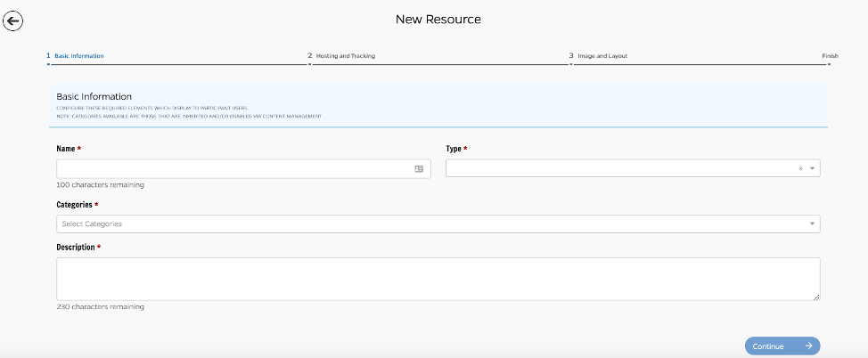Open the Select Categories dropdown

click(x=428, y=224)
